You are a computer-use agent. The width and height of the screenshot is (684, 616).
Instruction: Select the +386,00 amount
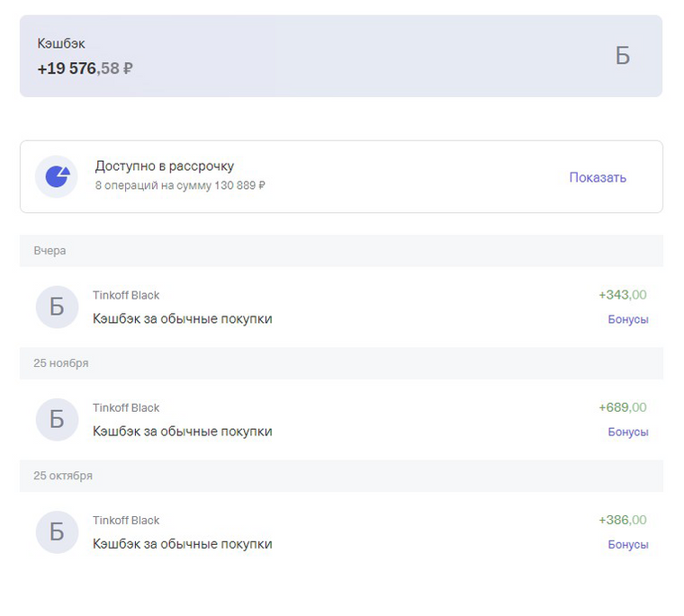[x=622, y=520]
